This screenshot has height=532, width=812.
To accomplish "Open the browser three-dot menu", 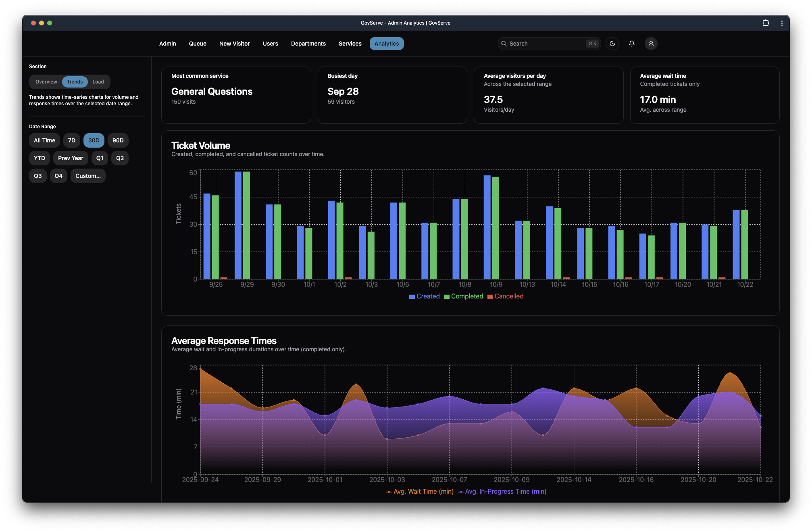I will (x=781, y=23).
